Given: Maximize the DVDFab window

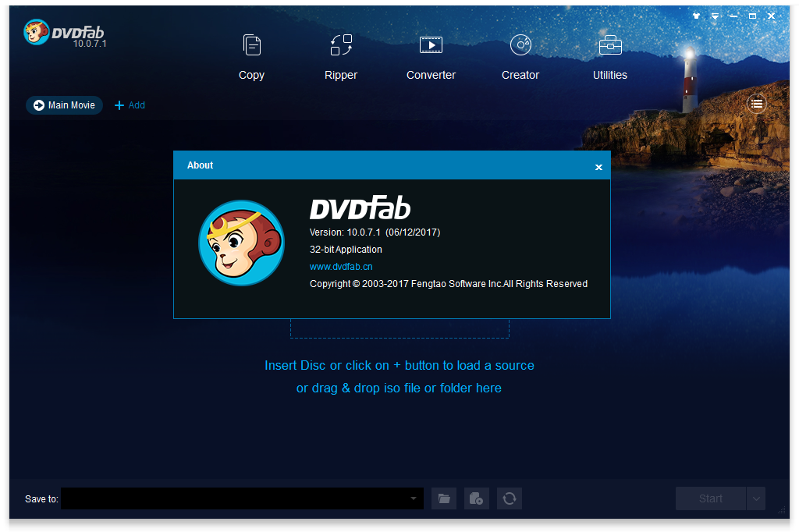Looking at the screenshot, I should tap(753, 16).
